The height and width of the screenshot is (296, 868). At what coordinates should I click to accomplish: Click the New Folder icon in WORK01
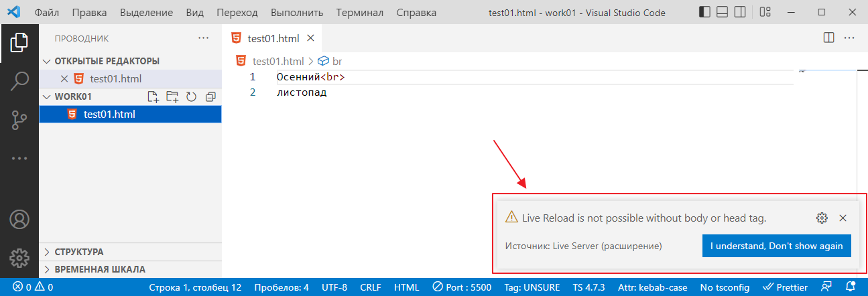[172, 96]
